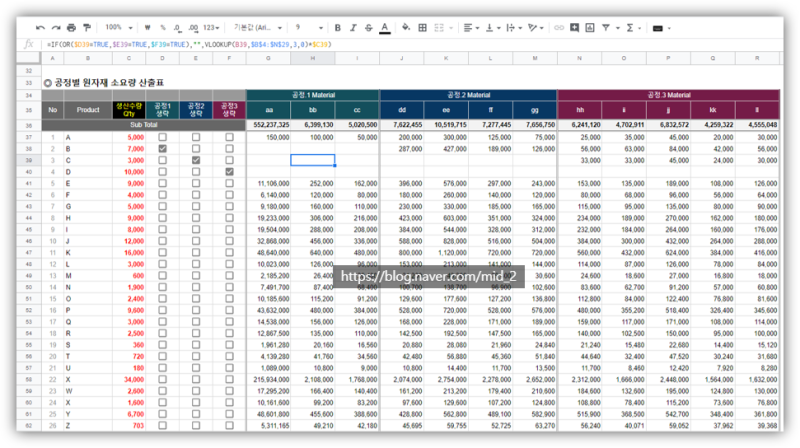Check 공정1 생략 box for product K
800x448 pixels.
[x=162, y=253]
